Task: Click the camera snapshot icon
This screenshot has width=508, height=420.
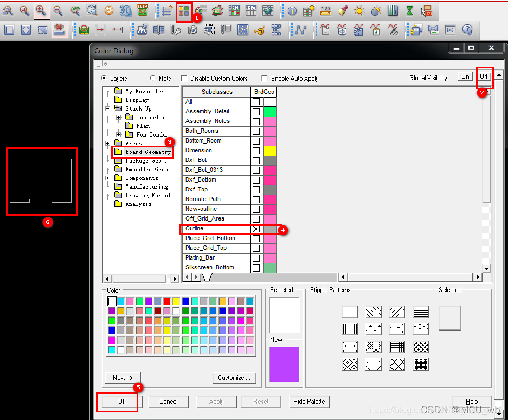Action: [192, 30]
